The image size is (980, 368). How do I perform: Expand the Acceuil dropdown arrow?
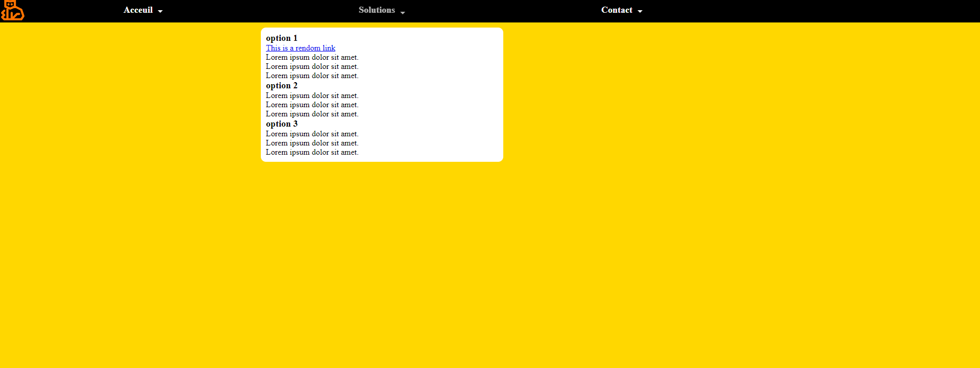pyautogui.click(x=160, y=11)
